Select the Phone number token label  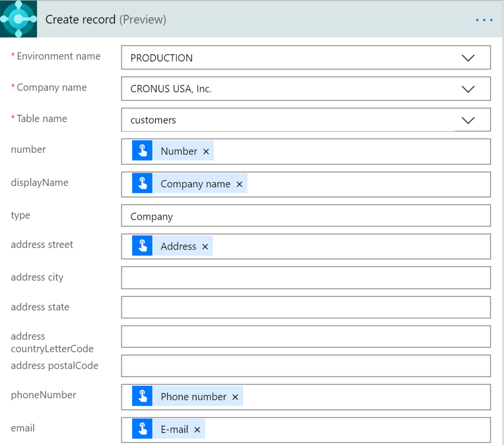click(193, 396)
